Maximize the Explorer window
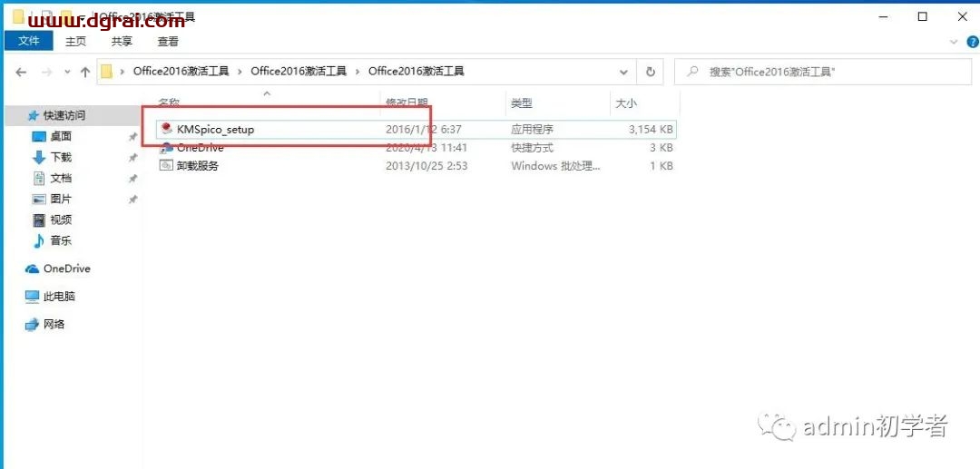The image size is (980, 469). tap(923, 17)
